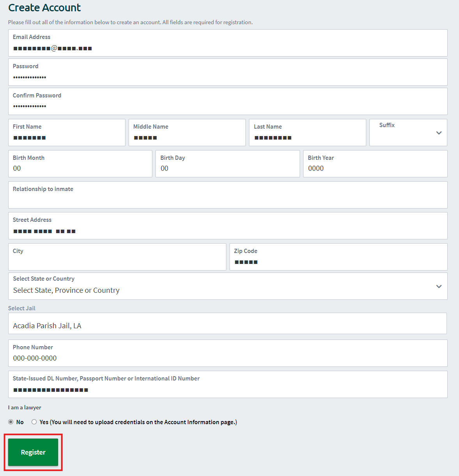Open the Select Jail dropdown

click(228, 324)
